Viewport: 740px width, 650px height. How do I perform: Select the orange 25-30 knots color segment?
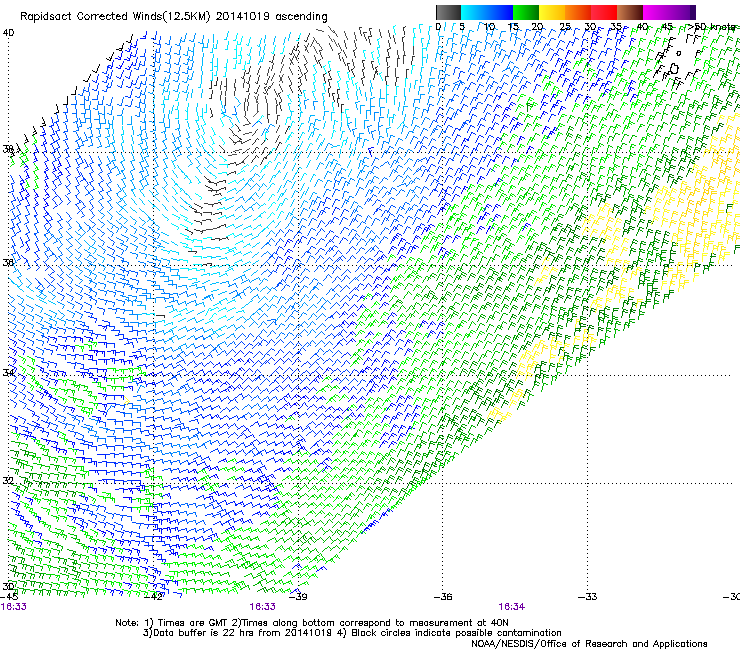tap(578, 12)
